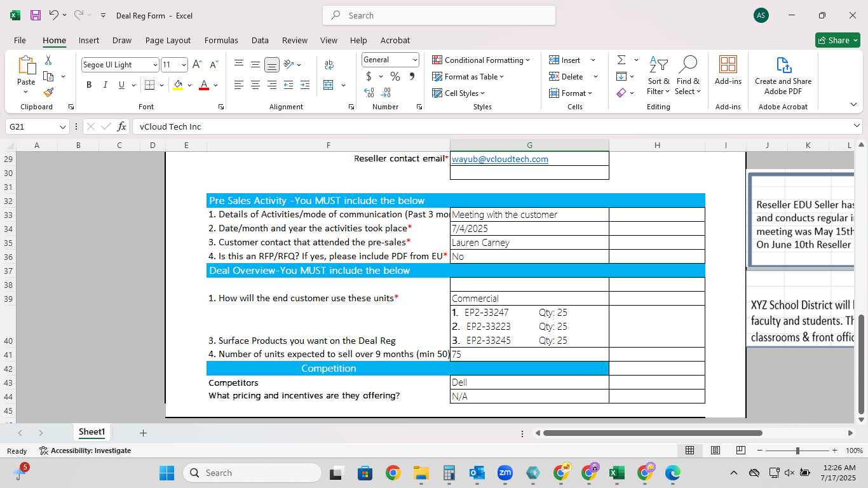Switch to the Formulas ribbon tab
The height and width of the screenshot is (488, 868).
pyautogui.click(x=221, y=40)
